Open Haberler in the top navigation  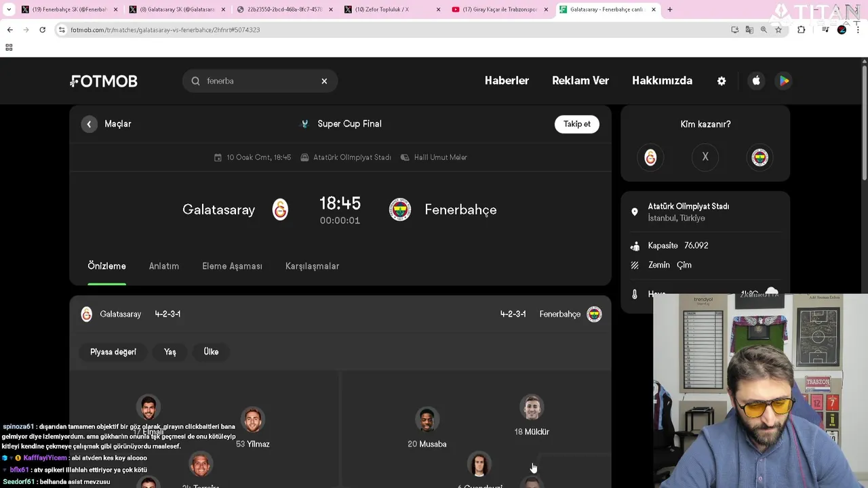coord(507,81)
